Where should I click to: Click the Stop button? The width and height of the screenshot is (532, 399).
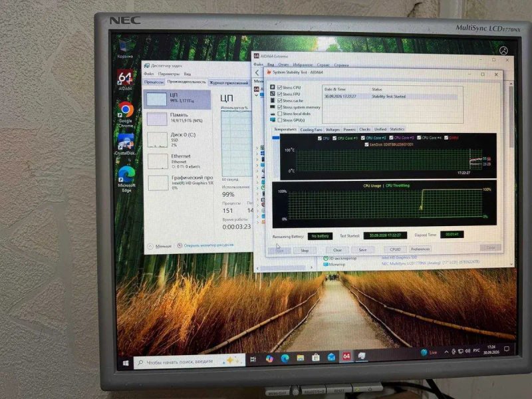point(305,251)
